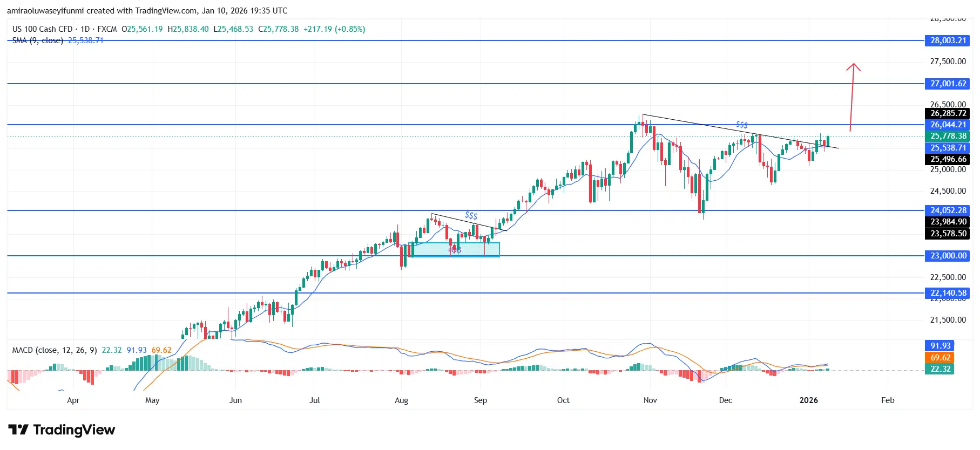980x450 pixels.
Task: Click the TradingView wordmark text
Action: coord(74,429)
